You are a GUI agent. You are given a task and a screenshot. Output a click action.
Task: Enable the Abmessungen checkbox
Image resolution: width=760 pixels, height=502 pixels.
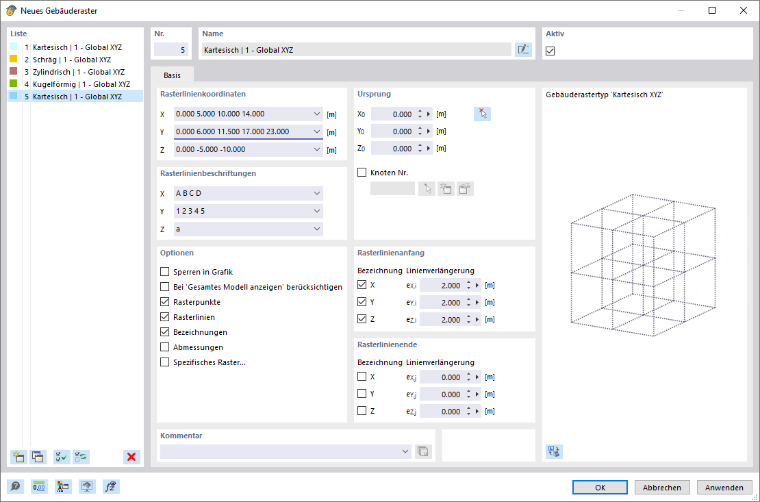click(164, 347)
